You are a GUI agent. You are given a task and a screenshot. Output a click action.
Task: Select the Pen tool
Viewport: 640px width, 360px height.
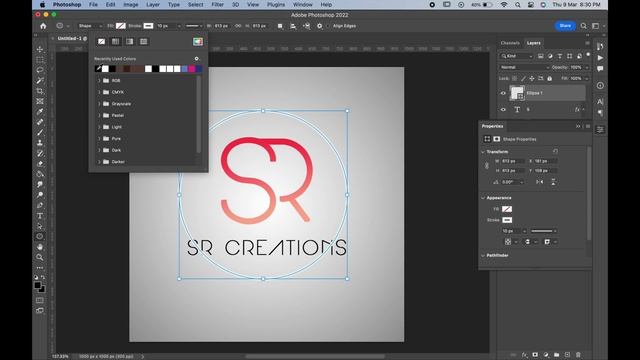click(x=40, y=205)
